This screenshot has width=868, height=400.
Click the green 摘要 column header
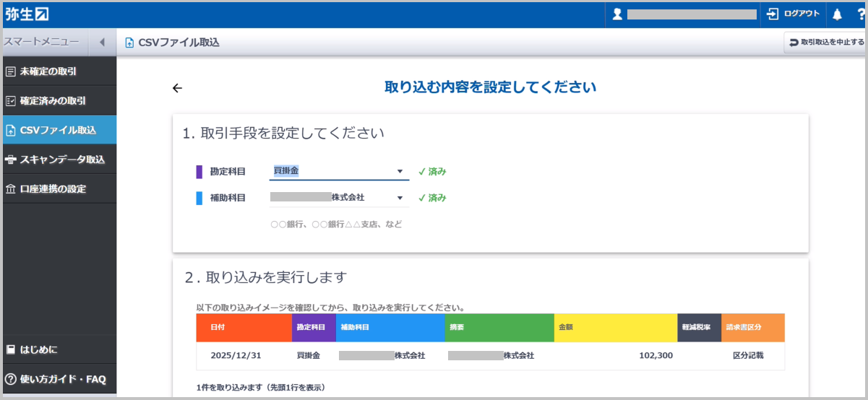click(499, 327)
